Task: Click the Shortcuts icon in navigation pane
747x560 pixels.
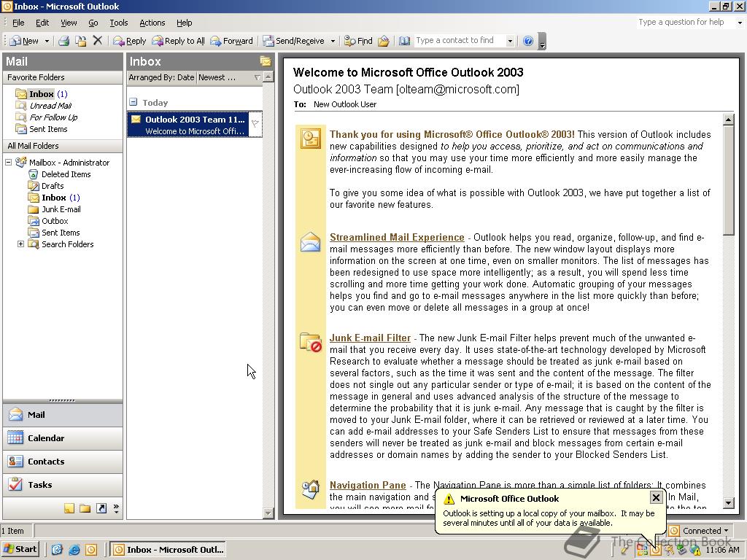Action: 101,508
